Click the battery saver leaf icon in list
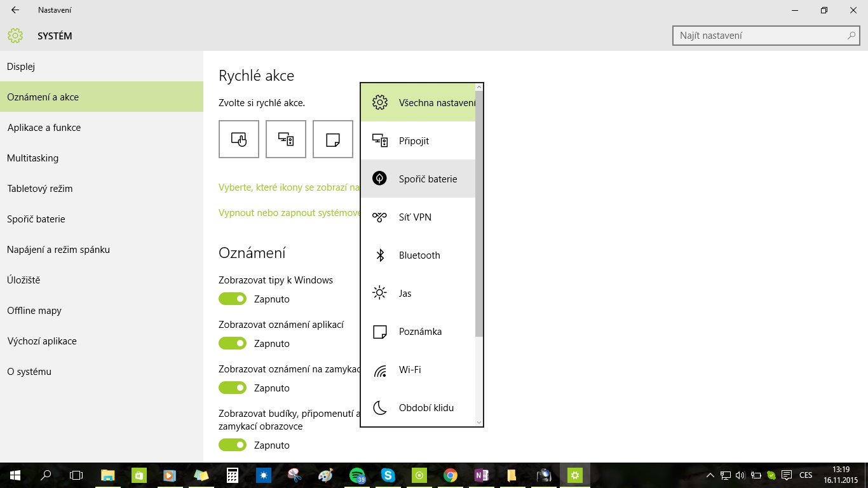Screen dimensions: 868x488 click(x=379, y=179)
